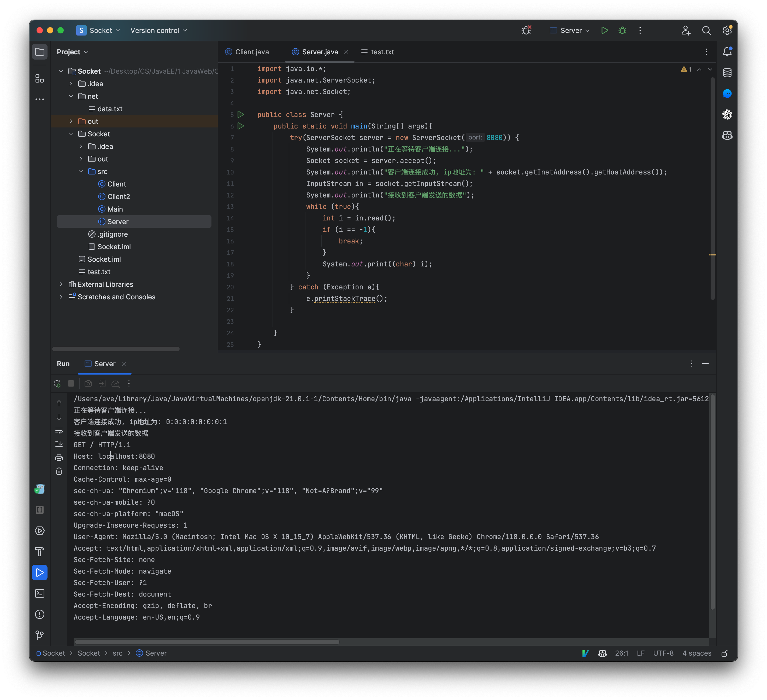Open the Terminal tool window
This screenshot has width=767, height=700.
pos(40,593)
